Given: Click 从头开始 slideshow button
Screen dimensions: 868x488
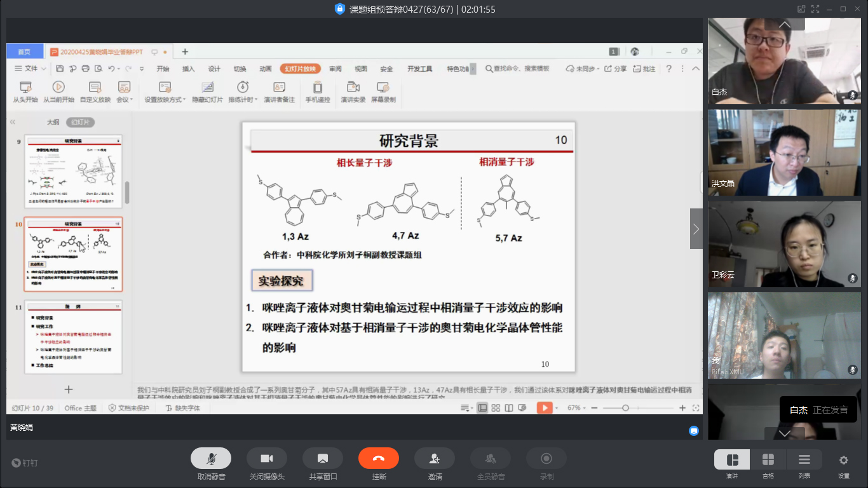Looking at the screenshot, I should pos(25,91).
